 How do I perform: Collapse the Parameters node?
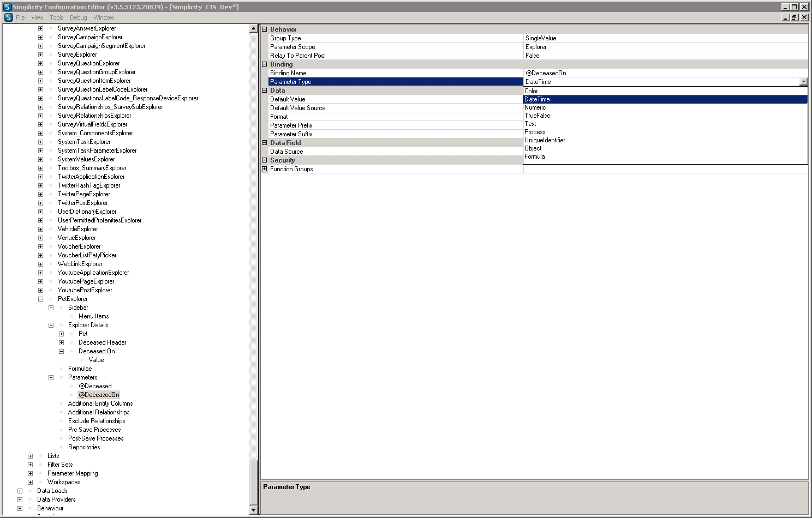(x=51, y=377)
